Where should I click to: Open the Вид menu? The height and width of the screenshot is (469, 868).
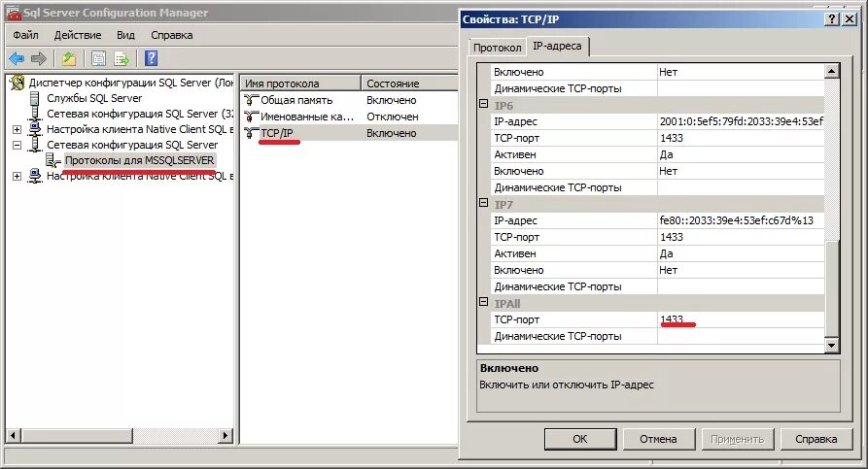pos(125,35)
